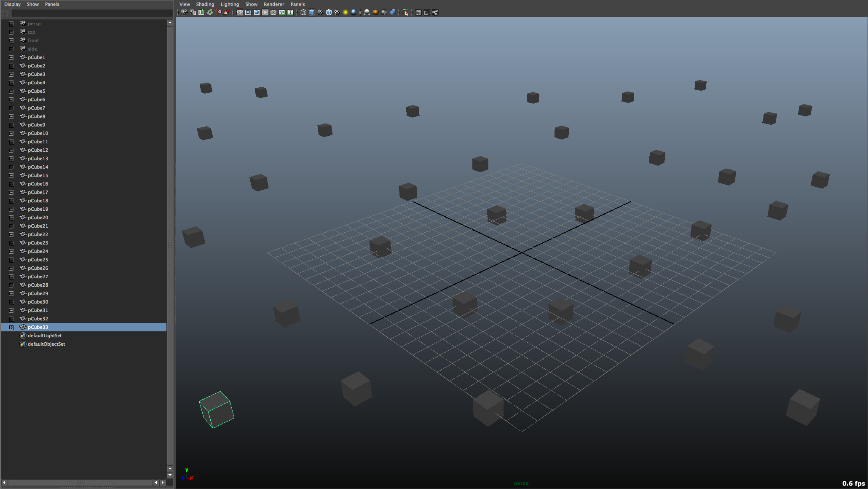This screenshot has width=868, height=489.
Task: Open the Display menu in the Outliner
Action: pos(13,4)
